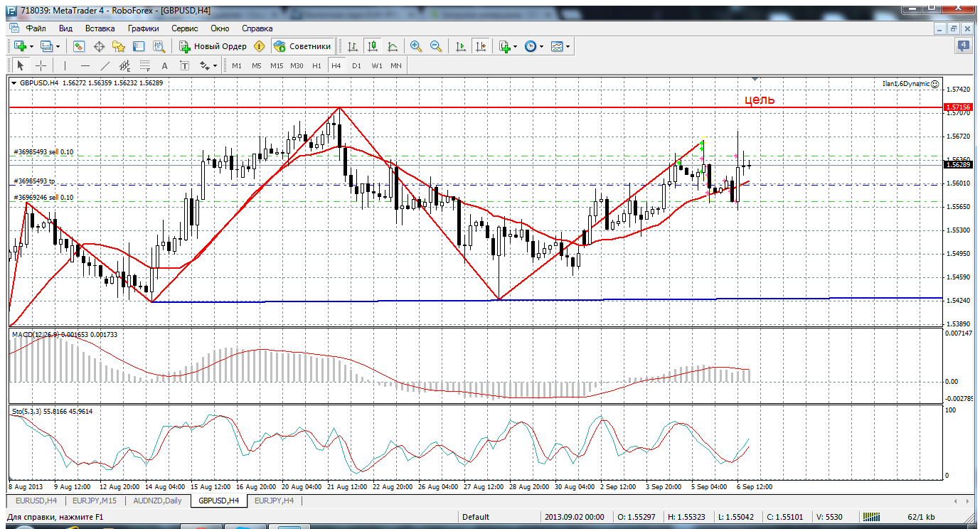
Task: Open the Market Watch window icon
Action: coord(79,46)
